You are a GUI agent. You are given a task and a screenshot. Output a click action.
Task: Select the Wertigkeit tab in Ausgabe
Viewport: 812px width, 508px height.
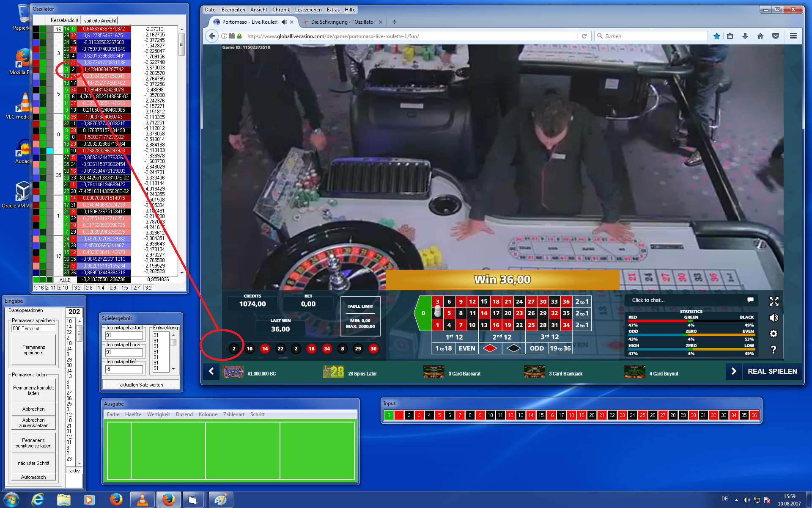coord(159,414)
